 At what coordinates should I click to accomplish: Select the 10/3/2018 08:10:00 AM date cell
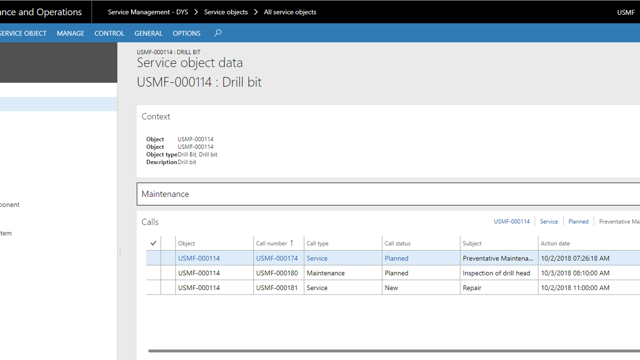(575, 273)
